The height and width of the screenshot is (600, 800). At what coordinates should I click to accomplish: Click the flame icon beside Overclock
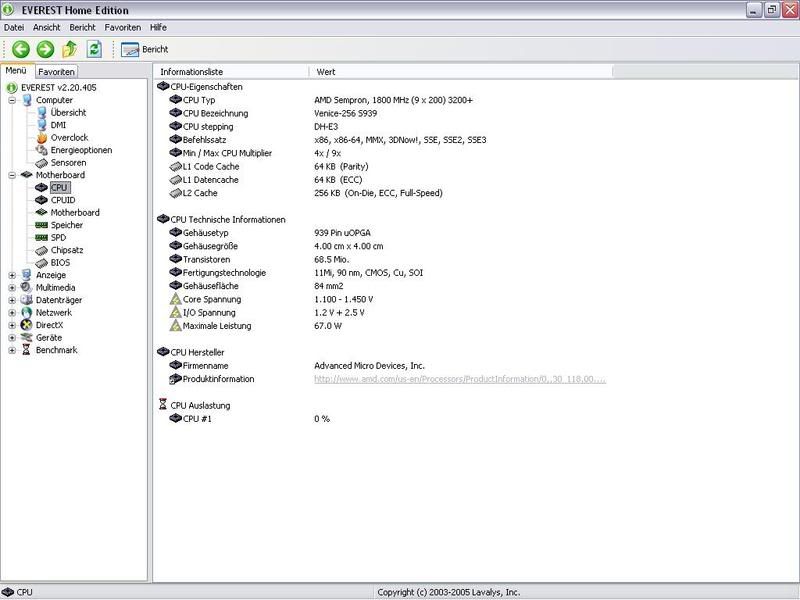tap(42, 138)
